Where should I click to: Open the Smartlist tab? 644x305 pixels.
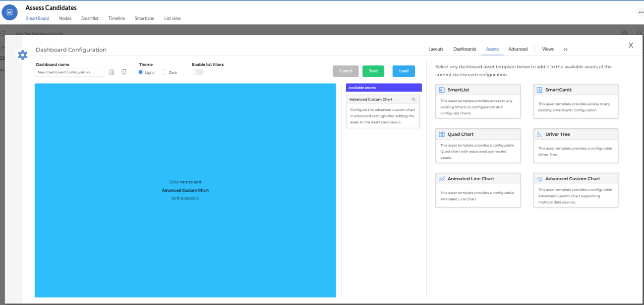90,18
